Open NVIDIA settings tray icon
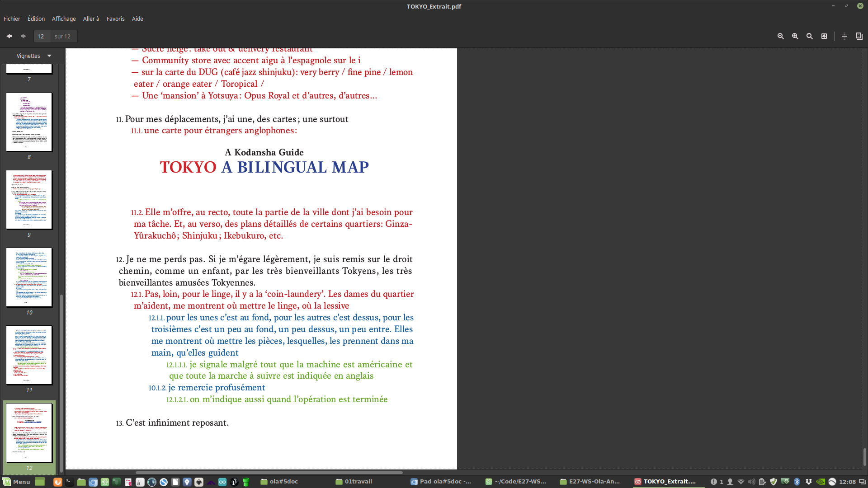868x488 pixels. 821,482
